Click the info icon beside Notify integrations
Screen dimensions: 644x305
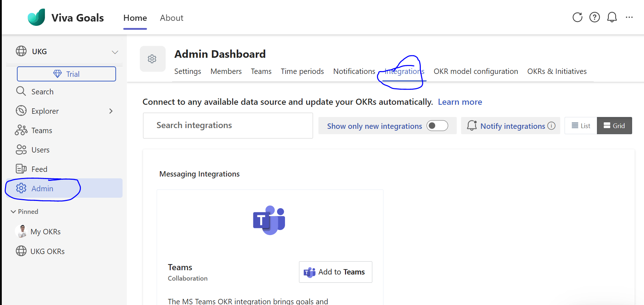pyautogui.click(x=551, y=126)
